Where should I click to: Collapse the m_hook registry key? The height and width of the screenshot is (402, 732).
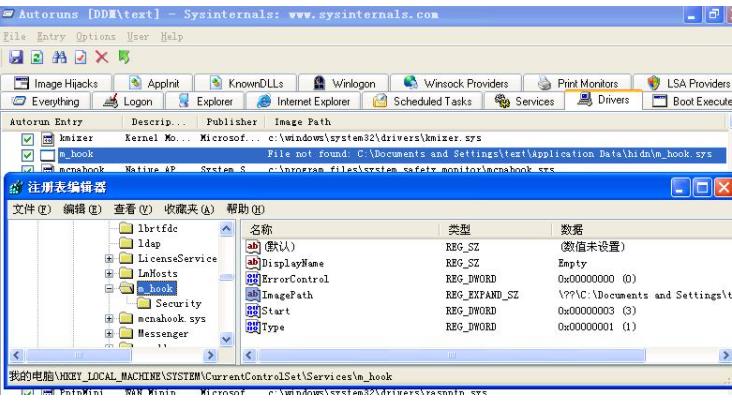[109, 289]
